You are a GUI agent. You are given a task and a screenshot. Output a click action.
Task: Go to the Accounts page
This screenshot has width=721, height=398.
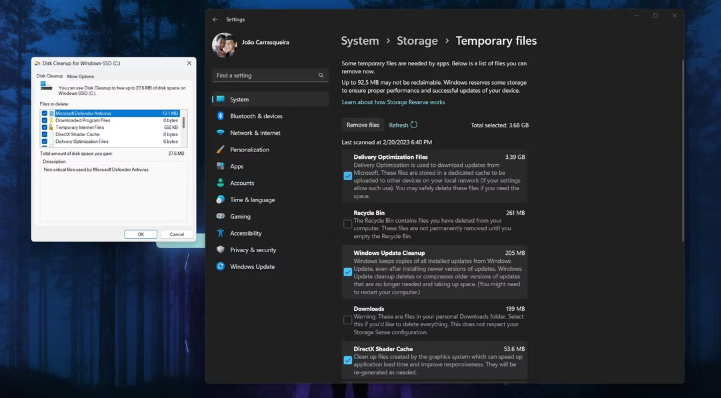(242, 183)
